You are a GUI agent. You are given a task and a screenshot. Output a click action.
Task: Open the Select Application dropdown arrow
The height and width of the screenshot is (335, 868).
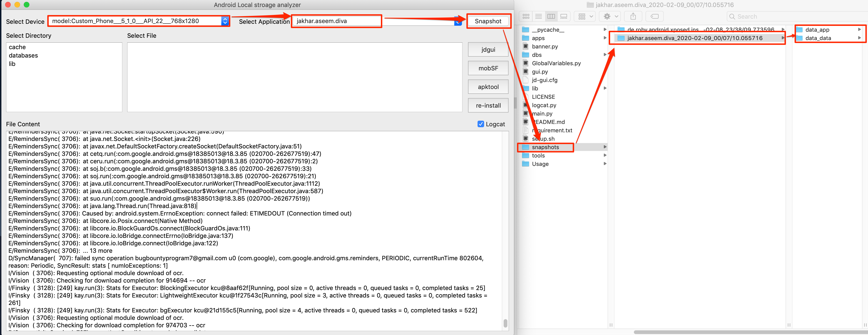pos(458,22)
